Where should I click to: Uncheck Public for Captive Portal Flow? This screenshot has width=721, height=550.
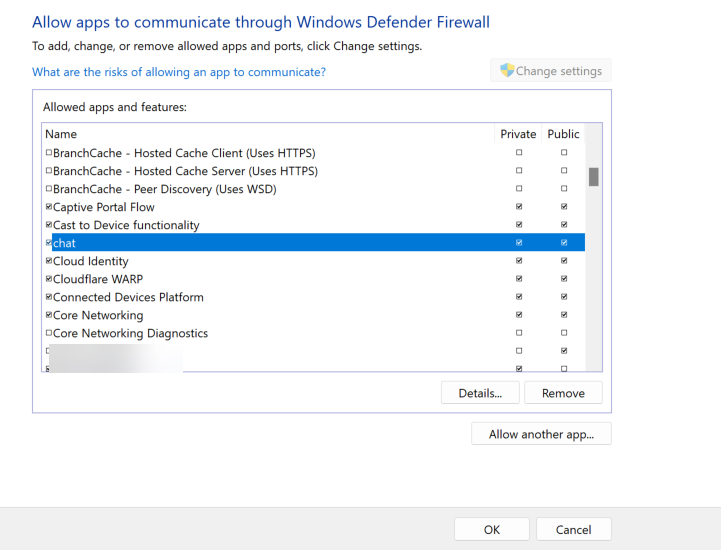click(x=564, y=207)
